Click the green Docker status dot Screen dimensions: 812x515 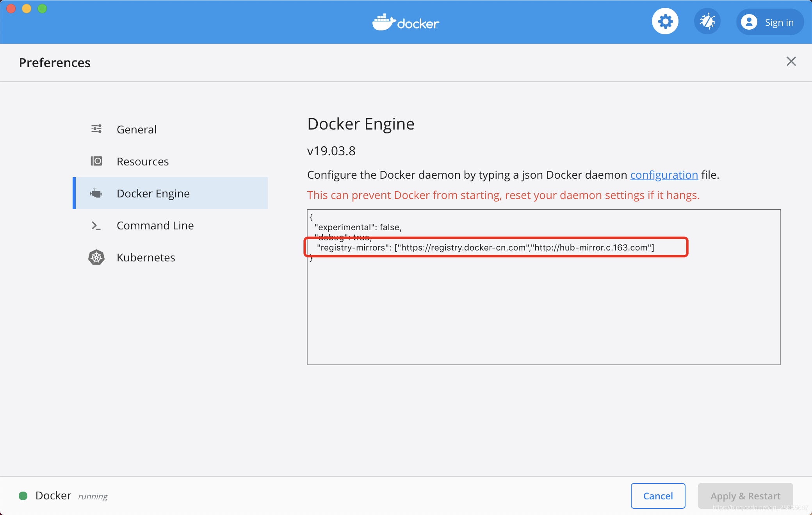(x=23, y=496)
